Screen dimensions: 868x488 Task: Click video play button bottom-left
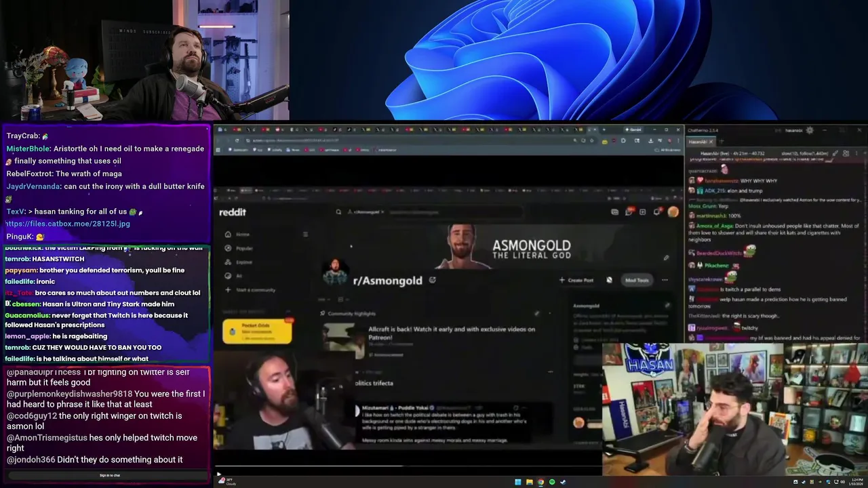218,474
